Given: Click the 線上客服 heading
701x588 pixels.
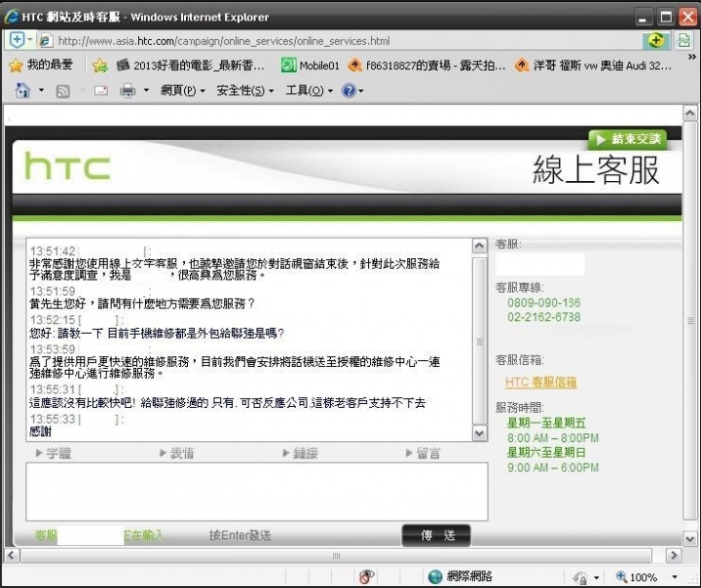Looking at the screenshot, I should click(x=596, y=170).
